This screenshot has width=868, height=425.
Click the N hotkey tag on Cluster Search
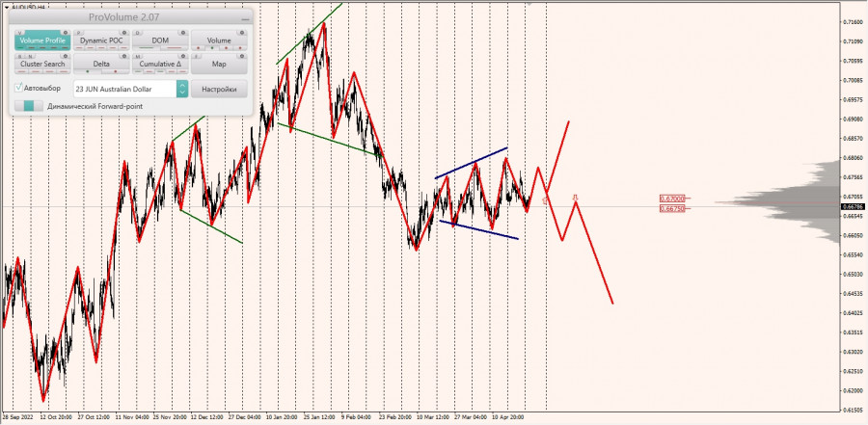(x=31, y=57)
